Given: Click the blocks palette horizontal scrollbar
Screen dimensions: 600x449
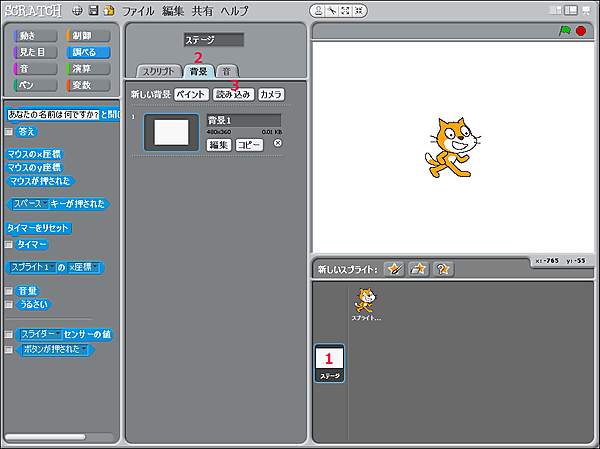Looking at the screenshot, I should [x=58, y=436].
